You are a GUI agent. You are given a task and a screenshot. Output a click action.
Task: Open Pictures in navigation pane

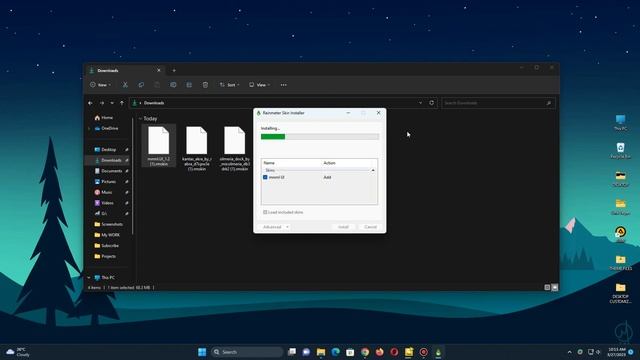pos(105,181)
